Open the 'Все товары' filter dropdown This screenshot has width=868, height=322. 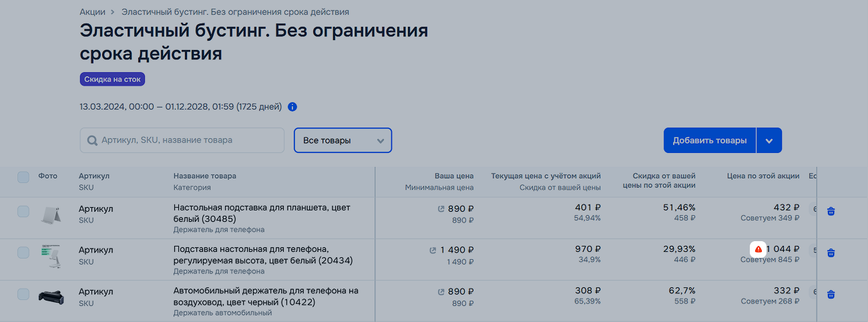point(343,140)
